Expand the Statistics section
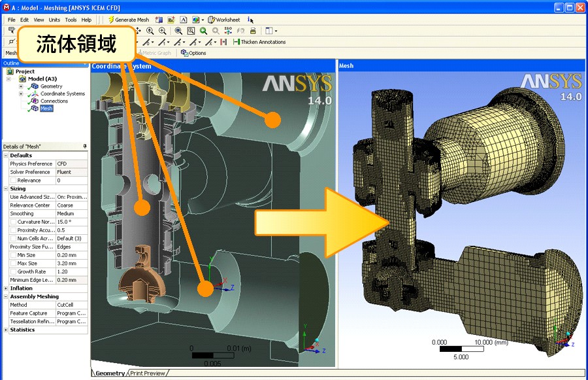This screenshot has height=380, width=588. pos(6,330)
